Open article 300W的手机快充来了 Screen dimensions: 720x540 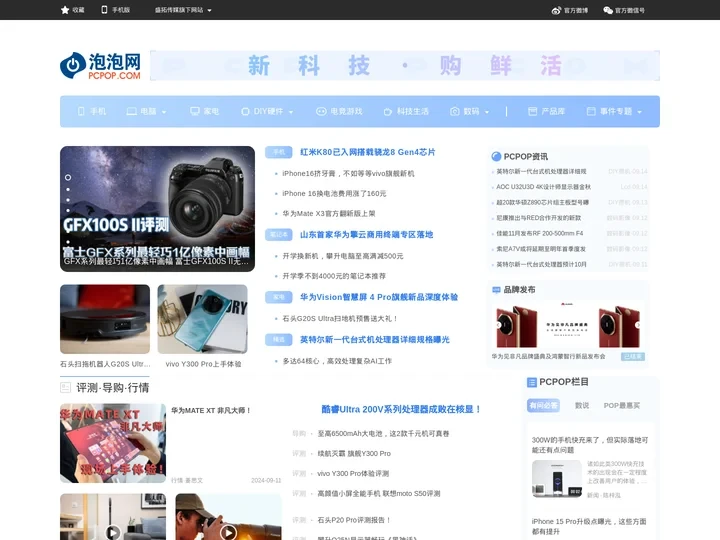click(590, 445)
